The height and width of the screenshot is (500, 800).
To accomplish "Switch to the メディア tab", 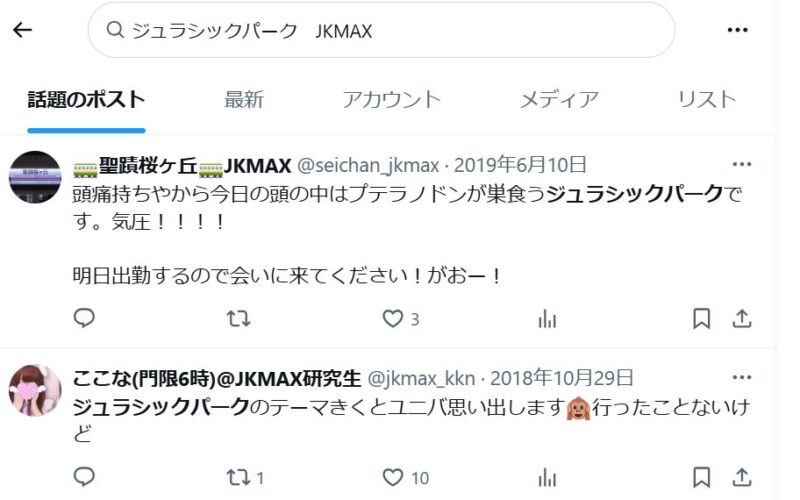I will [x=559, y=99].
